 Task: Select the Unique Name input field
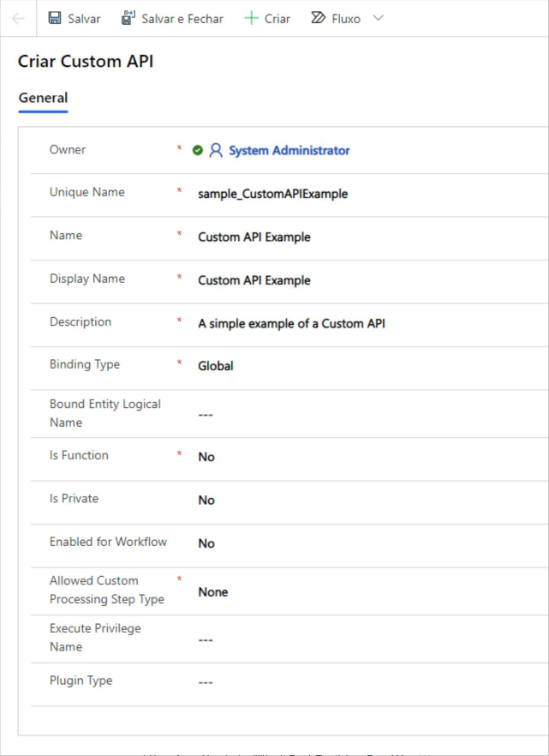pyautogui.click(x=270, y=193)
